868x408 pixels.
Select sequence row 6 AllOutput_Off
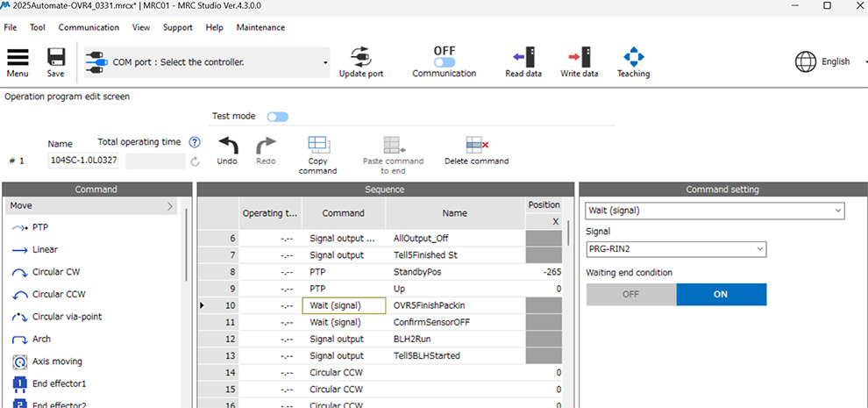(380, 239)
